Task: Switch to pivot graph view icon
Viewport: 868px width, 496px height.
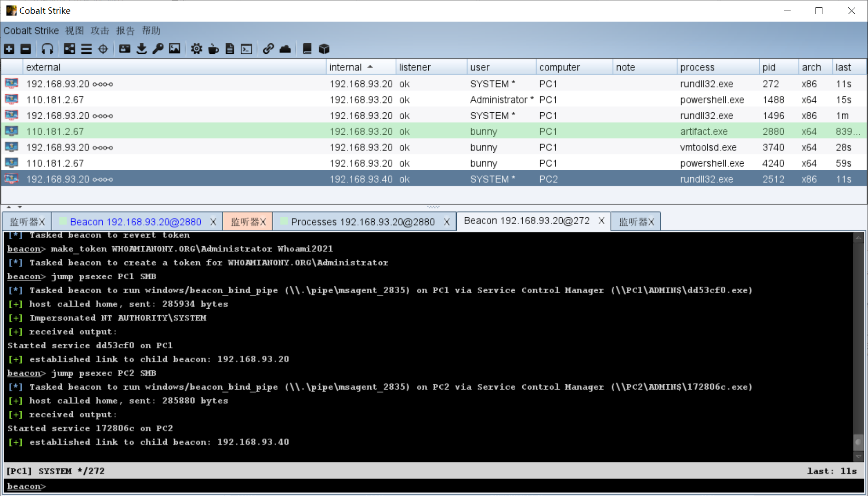Action: 70,49
